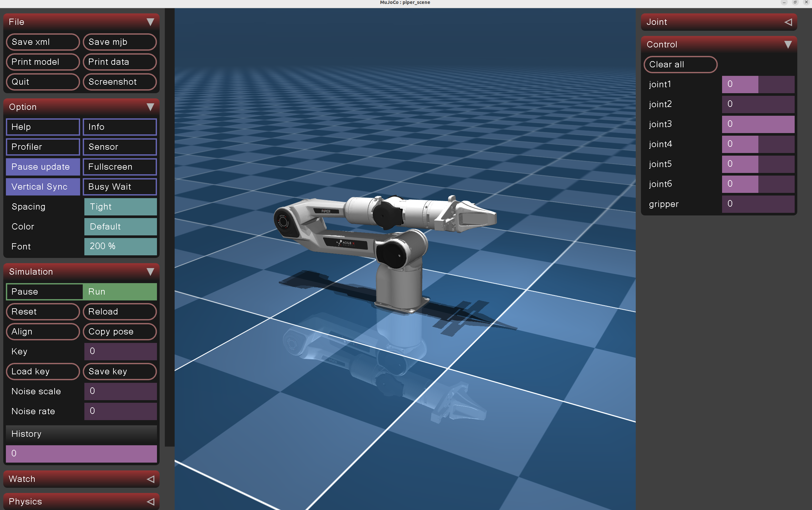Click the robot base in viewport
The height and width of the screenshot is (510, 812).
click(x=400, y=288)
